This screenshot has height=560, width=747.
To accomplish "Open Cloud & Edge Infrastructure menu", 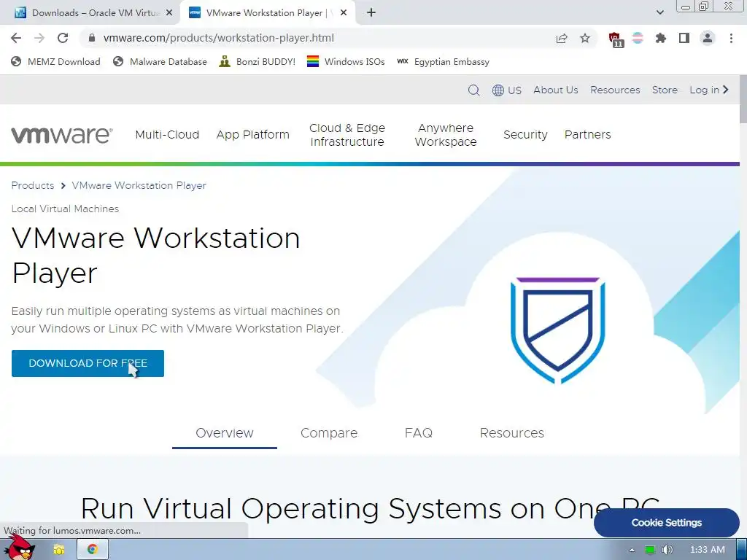I will coord(347,135).
